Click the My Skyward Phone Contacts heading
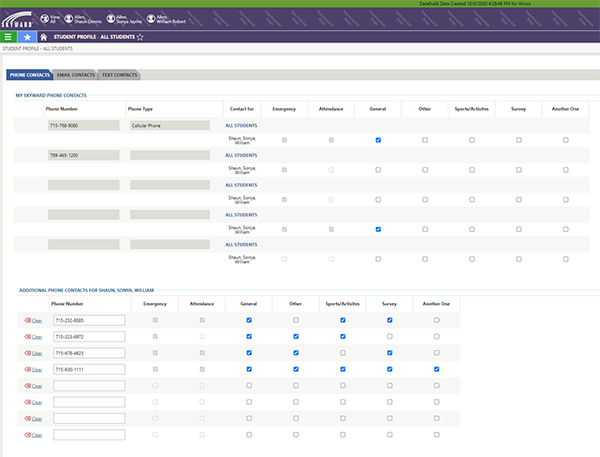This screenshot has width=600, height=457. click(51, 95)
